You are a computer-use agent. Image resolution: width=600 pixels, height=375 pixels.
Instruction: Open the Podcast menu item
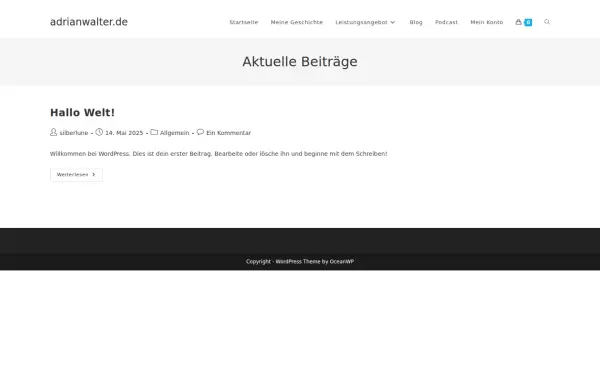click(446, 22)
